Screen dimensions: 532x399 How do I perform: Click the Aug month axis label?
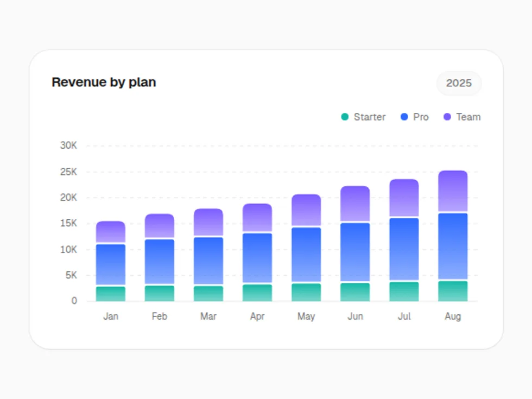pyautogui.click(x=453, y=316)
